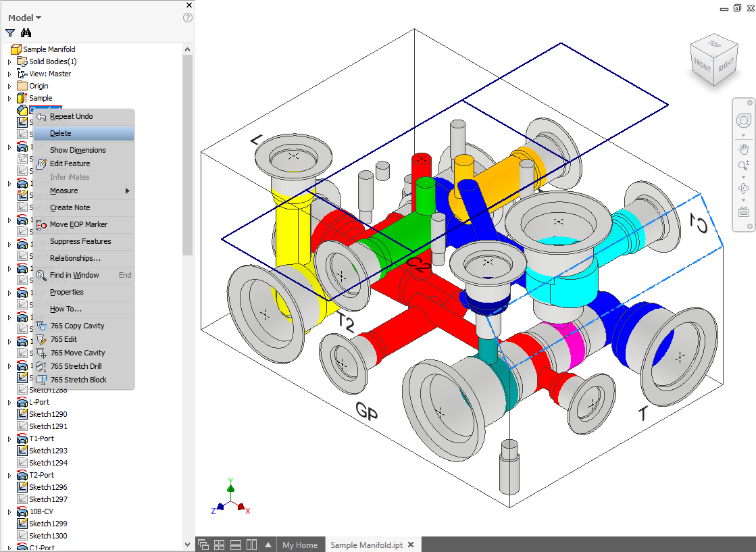The width and height of the screenshot is (756, 552).
Task: Open the Model browser help icon
Action: point(188,18)
